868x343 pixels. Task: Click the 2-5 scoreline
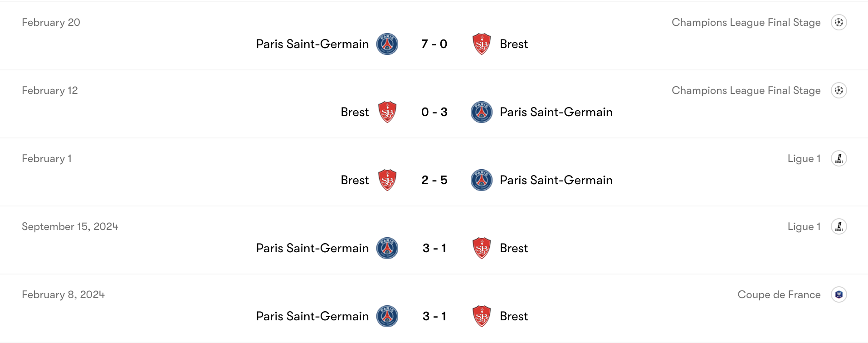click(434, 180)
